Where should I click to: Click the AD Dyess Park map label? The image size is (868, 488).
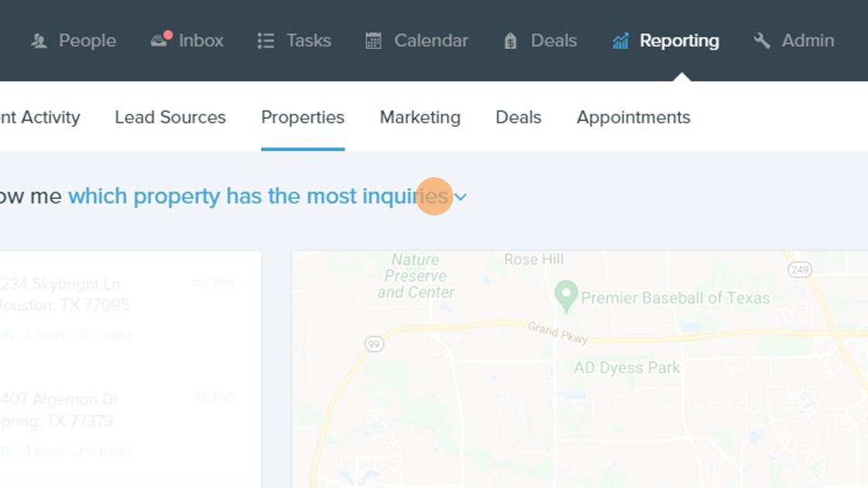pos(626,367)
